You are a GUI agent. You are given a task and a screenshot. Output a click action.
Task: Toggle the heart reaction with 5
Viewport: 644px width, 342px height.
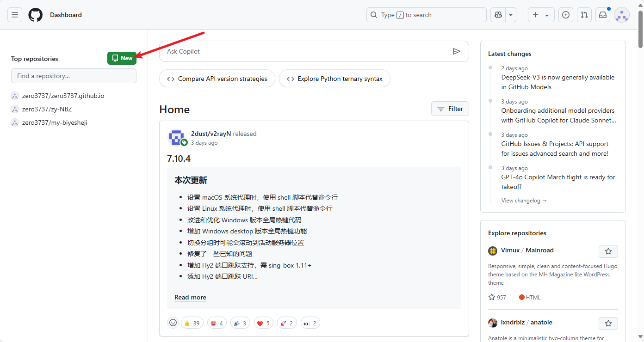[264, 323]
